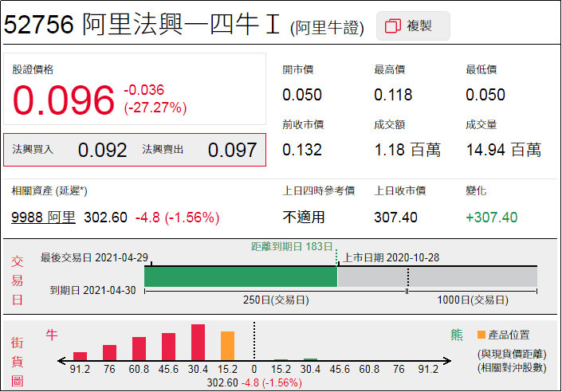The width and height of the screenshot is (562, 392).
Task: Open the 9988 阿里 underlying stock link
Action: point(43,218)
